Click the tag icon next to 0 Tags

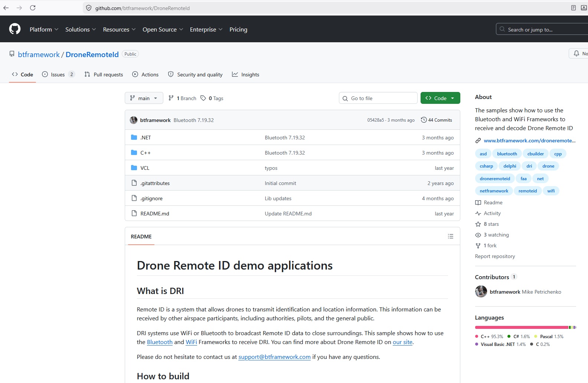(203, 98)
